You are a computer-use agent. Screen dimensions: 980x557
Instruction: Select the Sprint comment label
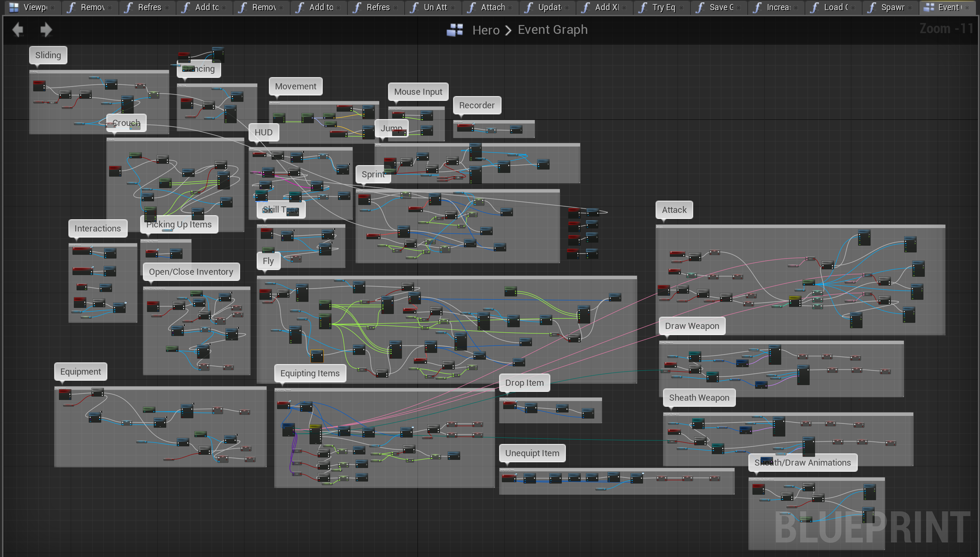click(x=373, y=175)
